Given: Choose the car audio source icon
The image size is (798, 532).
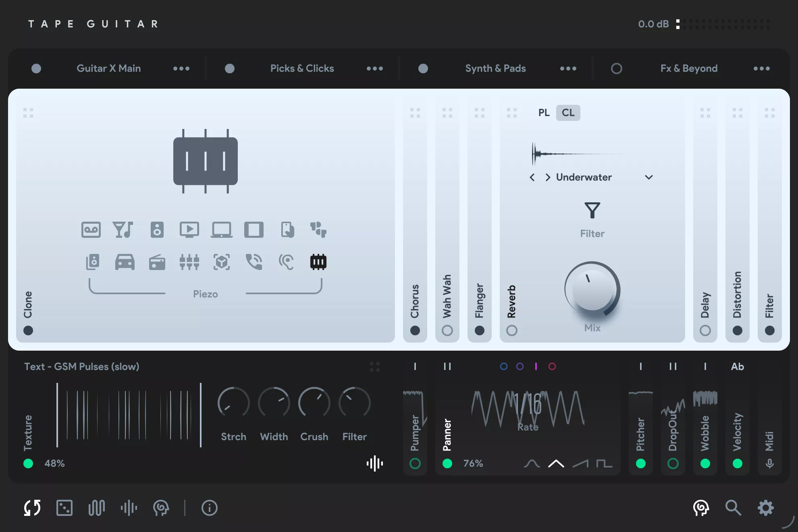Looking at the screenshot, I should pos(125,262).
